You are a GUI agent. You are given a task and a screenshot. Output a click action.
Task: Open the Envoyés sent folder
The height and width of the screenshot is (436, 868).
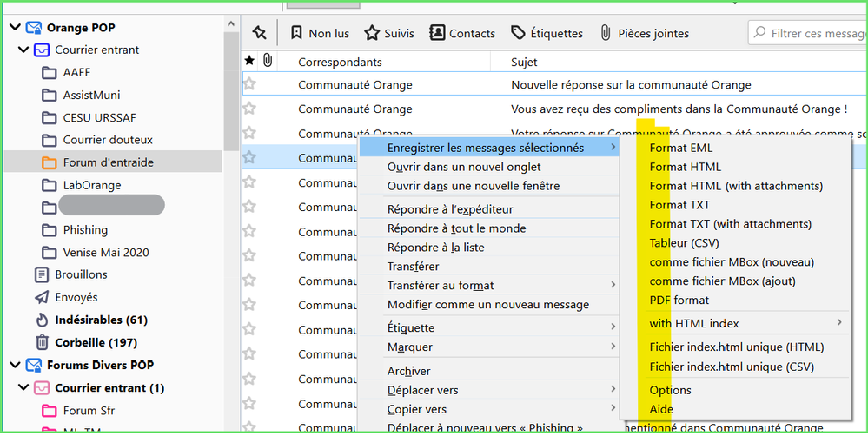point(76,297)
